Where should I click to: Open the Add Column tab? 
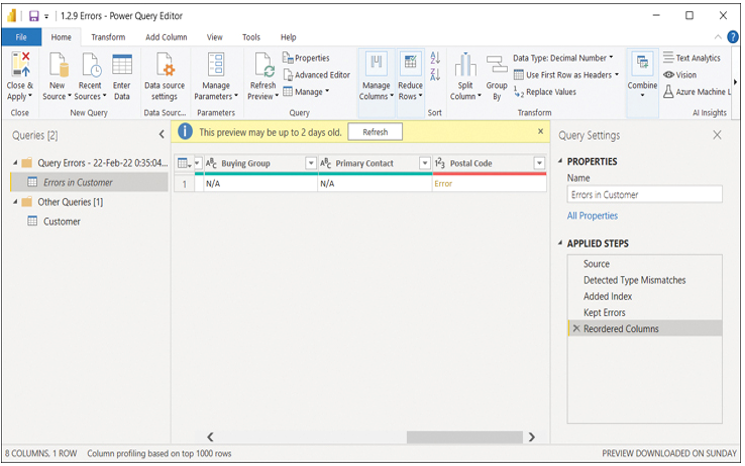[x=166, y=37]
